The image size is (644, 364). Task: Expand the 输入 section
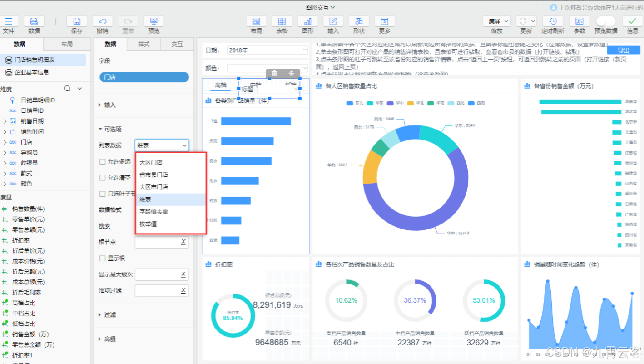(107, 105)
